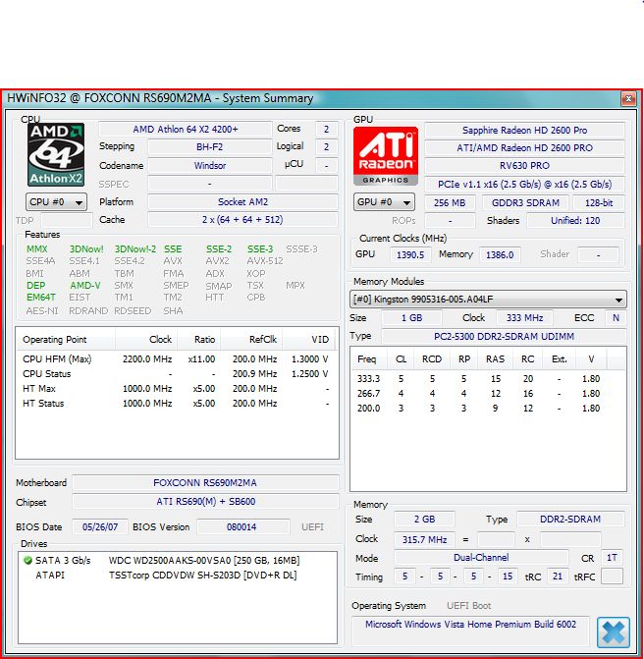This screenshot has width=644, height=659.
Task: Click the module clock 333 MHz field
Action: pos(524,318)
